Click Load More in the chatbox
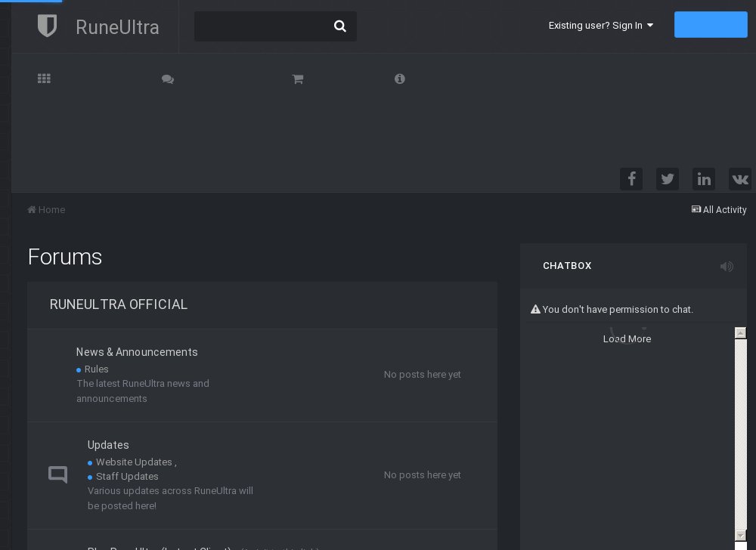 (x=627, y=338)
